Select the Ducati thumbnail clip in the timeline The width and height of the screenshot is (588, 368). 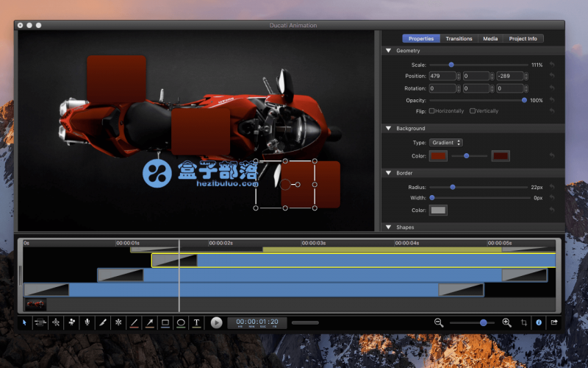(x=35, y=305)
